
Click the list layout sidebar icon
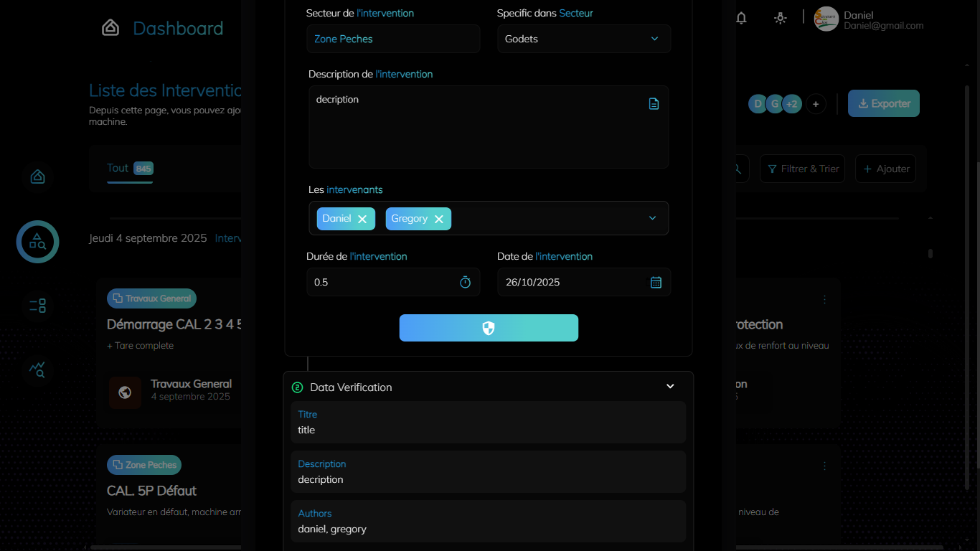point(37,306)
